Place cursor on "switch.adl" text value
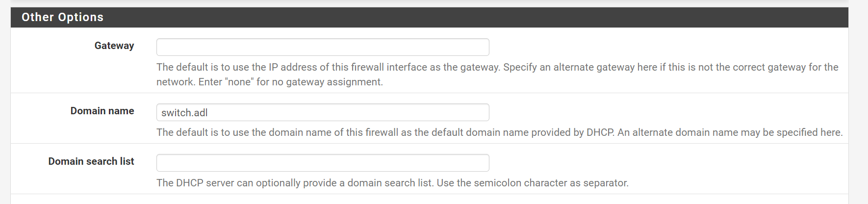The width and height of the screenshot is (868, 204). (184, 113)
